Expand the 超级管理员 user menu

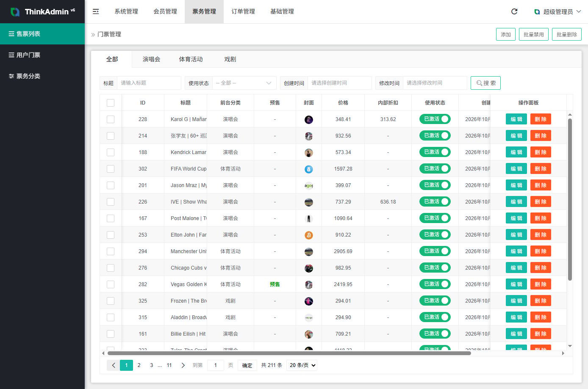pyautogui.click(x=557, y=12)
